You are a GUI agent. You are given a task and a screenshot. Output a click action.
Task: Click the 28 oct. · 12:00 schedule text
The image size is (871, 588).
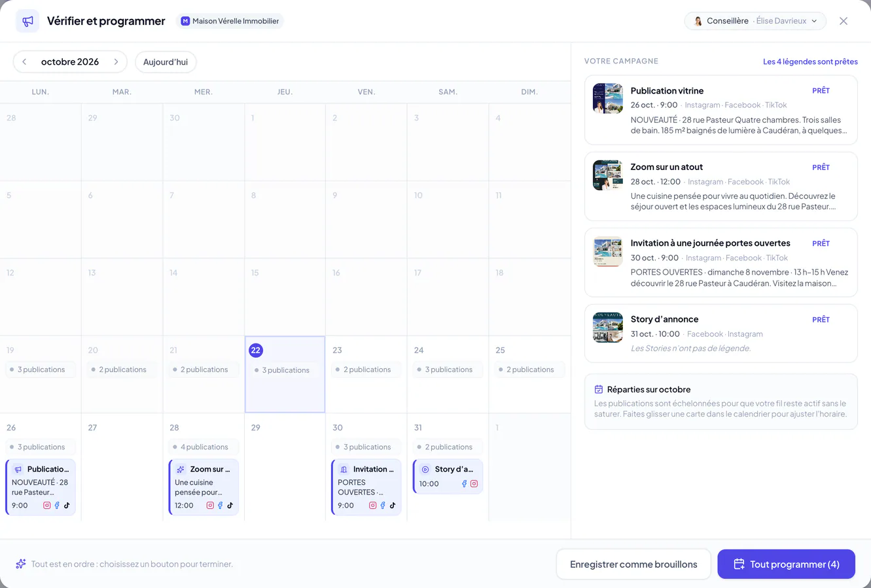click(x=655, y=182)
